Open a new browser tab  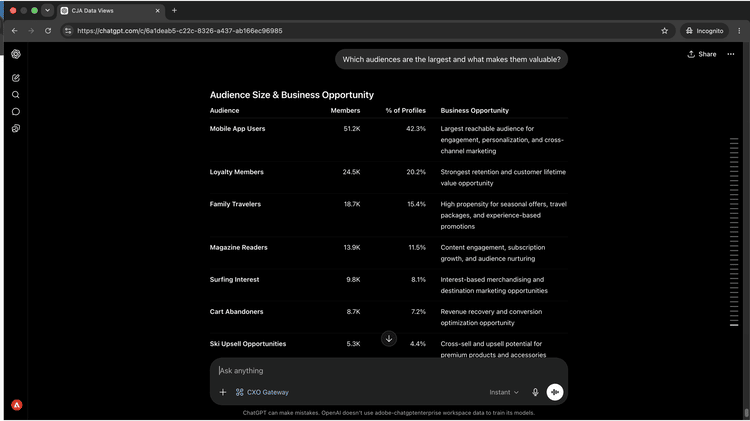(x=174, y=11)
